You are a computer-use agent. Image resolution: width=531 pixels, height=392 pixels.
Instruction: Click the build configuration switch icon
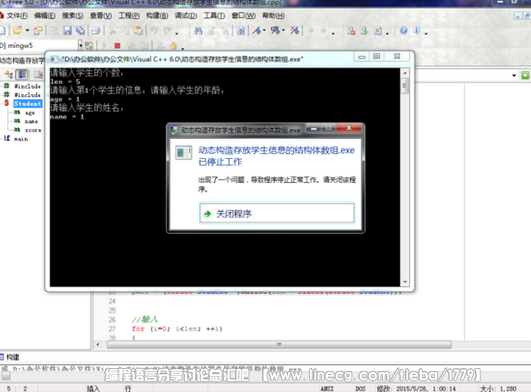89,45
